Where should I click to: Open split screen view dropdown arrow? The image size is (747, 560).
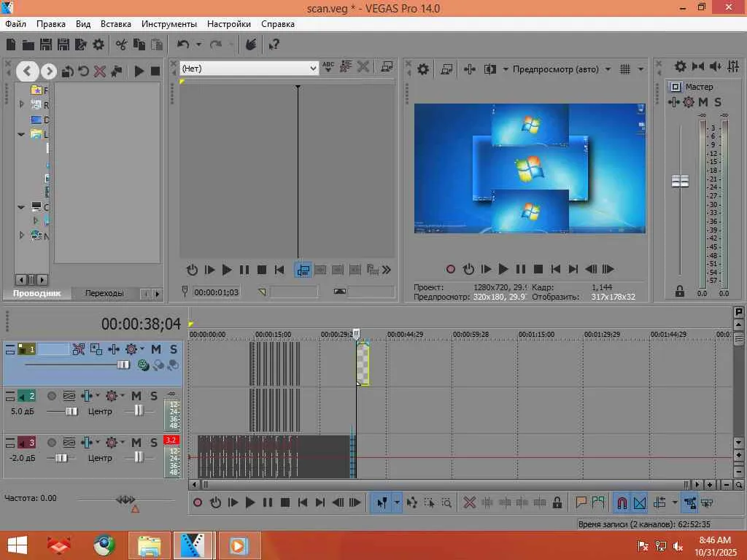point(506,69)
